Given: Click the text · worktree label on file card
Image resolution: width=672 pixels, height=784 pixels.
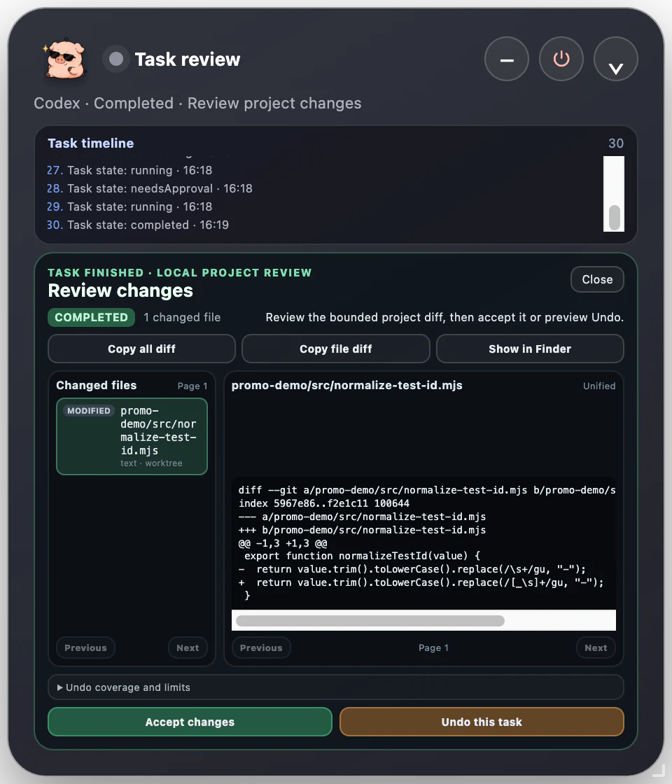Looking at the screenshot, I should (x=151, y=463).
